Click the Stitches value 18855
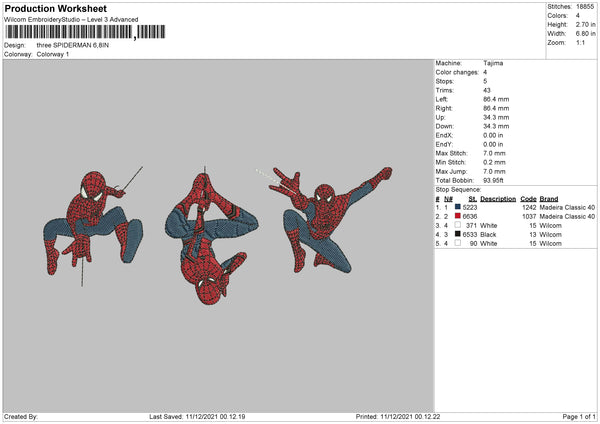This screenshot has height=424, width=600. click(585, 7)
